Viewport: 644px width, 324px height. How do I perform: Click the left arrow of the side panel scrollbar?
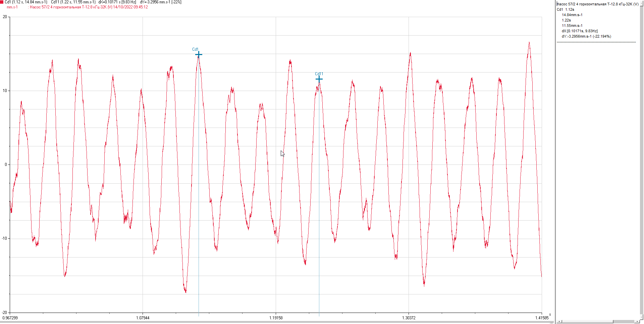(559, 322)
